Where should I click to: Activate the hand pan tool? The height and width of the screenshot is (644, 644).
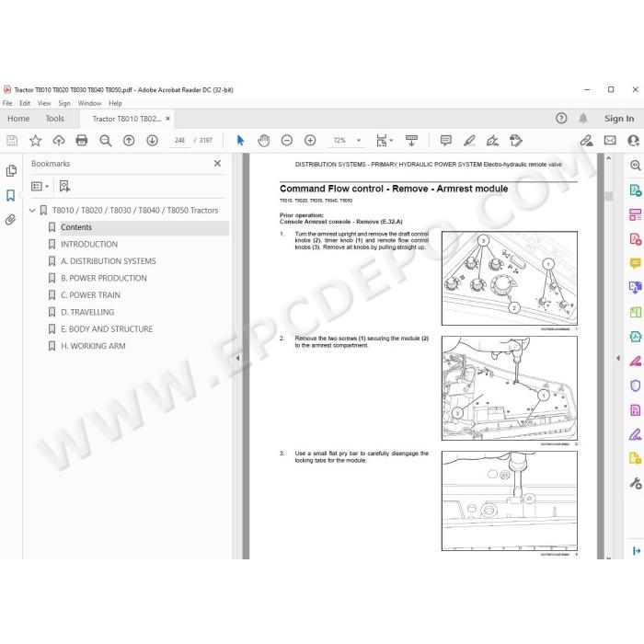pos(264,141)
